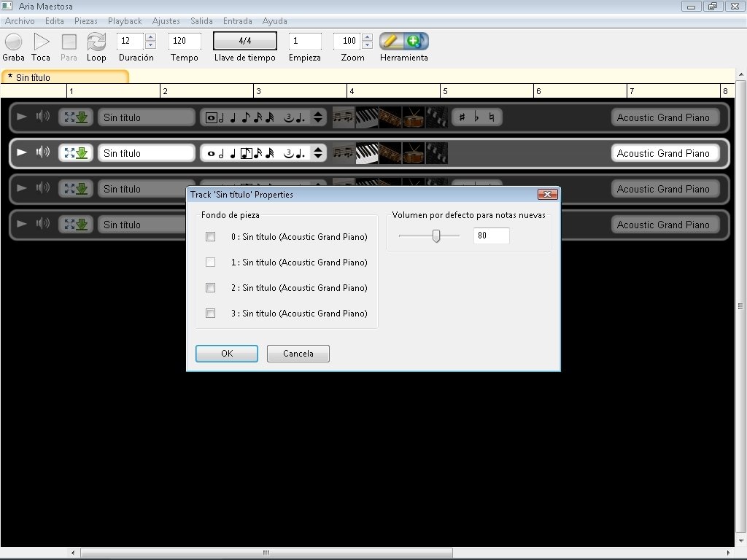The width and height of the screenshot is (747, 560).
Task: Check background track 2 checkbox
Action: pyautogui.click(x=210, y=287)
